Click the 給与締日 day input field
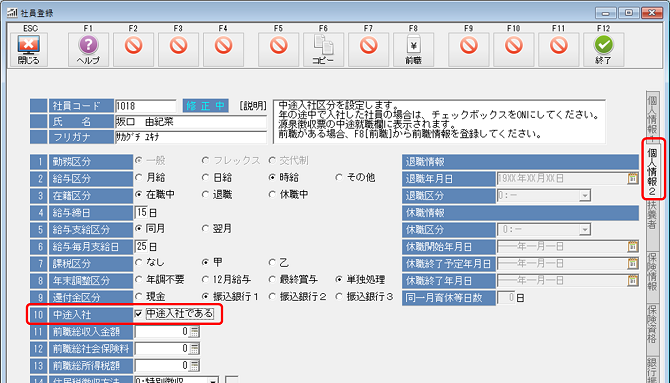Screen dimensions: 670x383 [141, 212]
